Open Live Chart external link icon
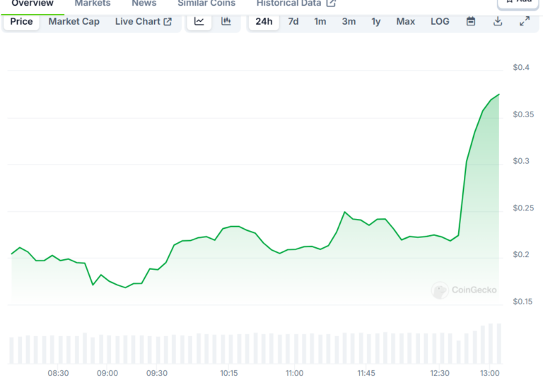The height and width of the screenshot is (392, 543). point(168,21)
